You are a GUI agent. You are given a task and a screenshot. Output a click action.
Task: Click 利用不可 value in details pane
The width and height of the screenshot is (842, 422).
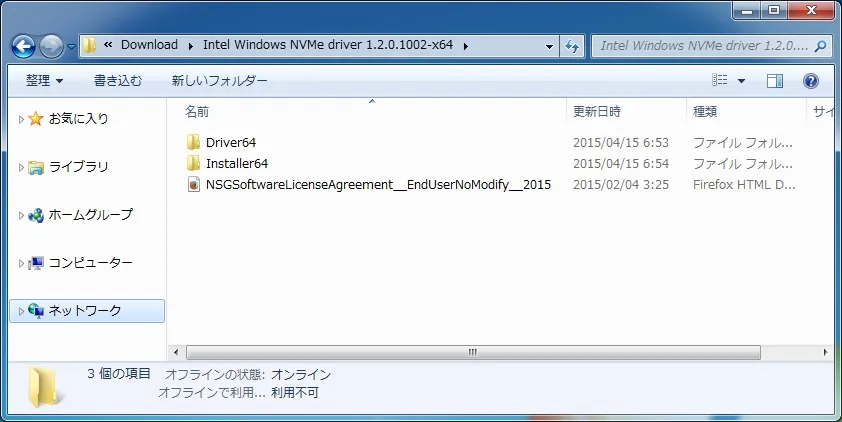pyautogui.click(x=295, y=393)
